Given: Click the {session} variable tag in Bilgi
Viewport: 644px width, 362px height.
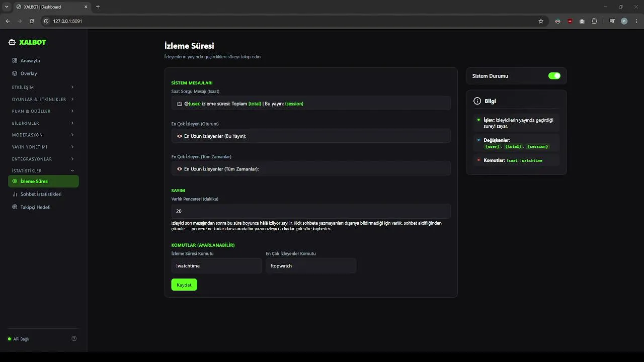Looking at the screenshot, I should pos(537,146).
